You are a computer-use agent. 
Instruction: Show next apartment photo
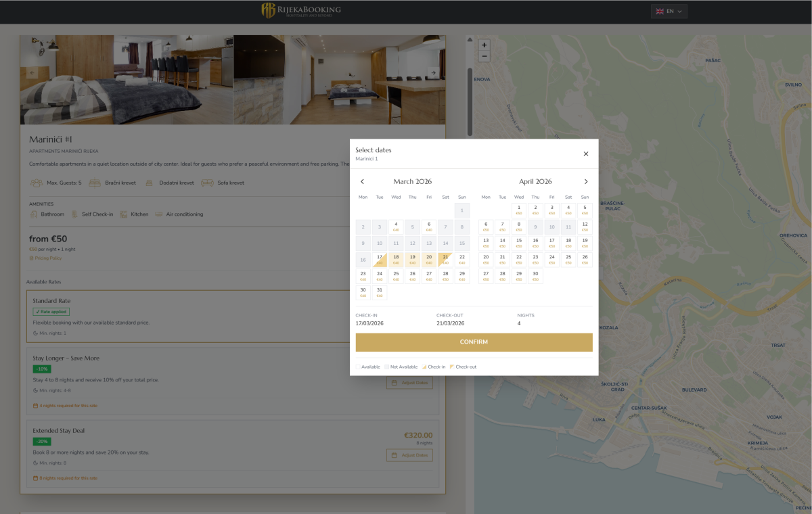coord(434,72)
